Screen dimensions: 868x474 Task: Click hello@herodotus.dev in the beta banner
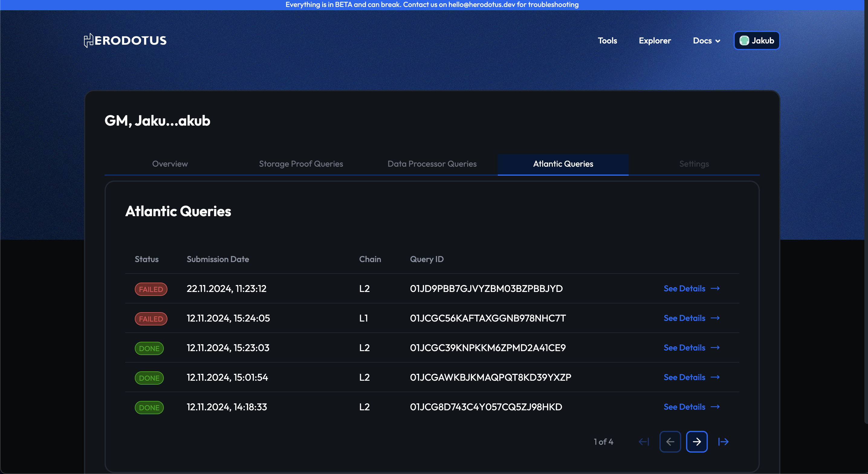pos(481,5)
